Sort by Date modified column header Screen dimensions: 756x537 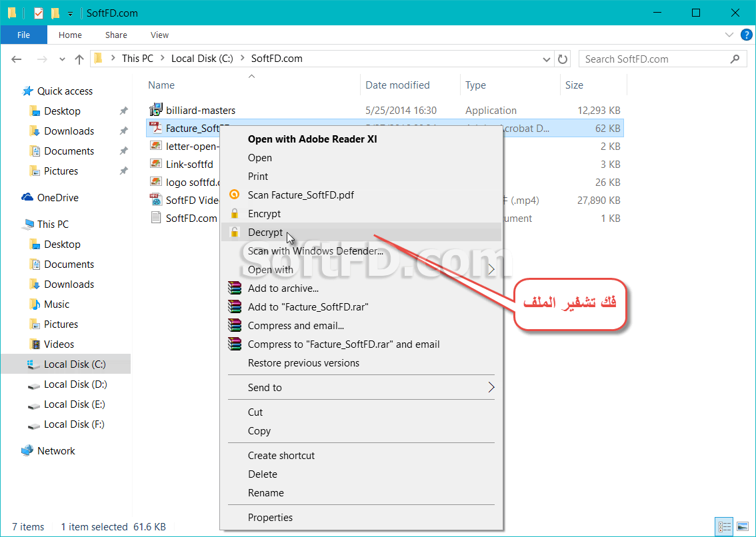(410, 85)
